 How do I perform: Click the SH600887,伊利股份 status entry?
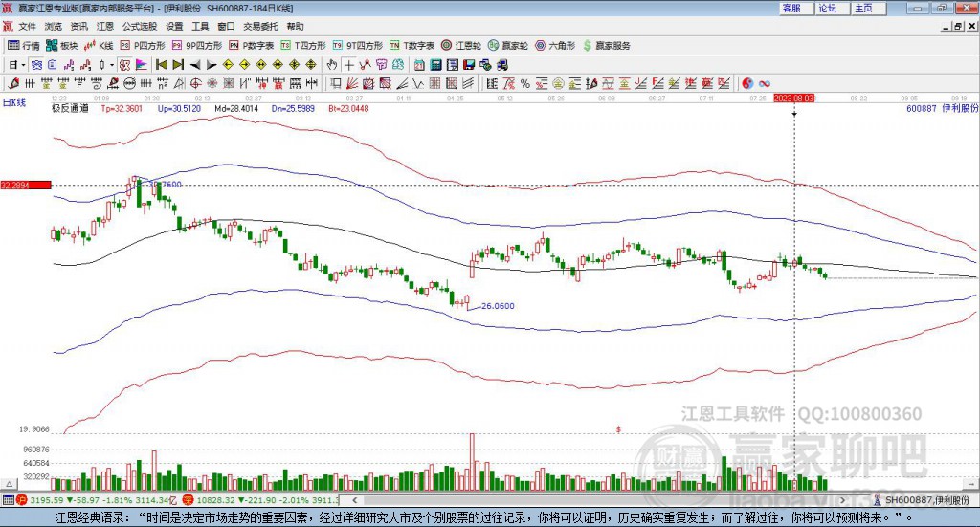[x=923, y=500]
